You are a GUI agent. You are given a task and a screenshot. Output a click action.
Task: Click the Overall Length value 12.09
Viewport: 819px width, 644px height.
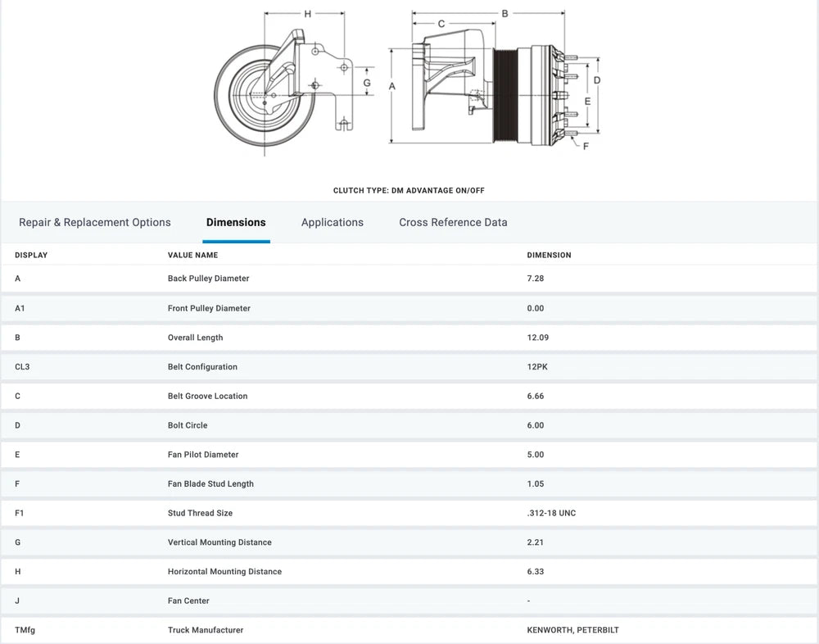[537, 338]
